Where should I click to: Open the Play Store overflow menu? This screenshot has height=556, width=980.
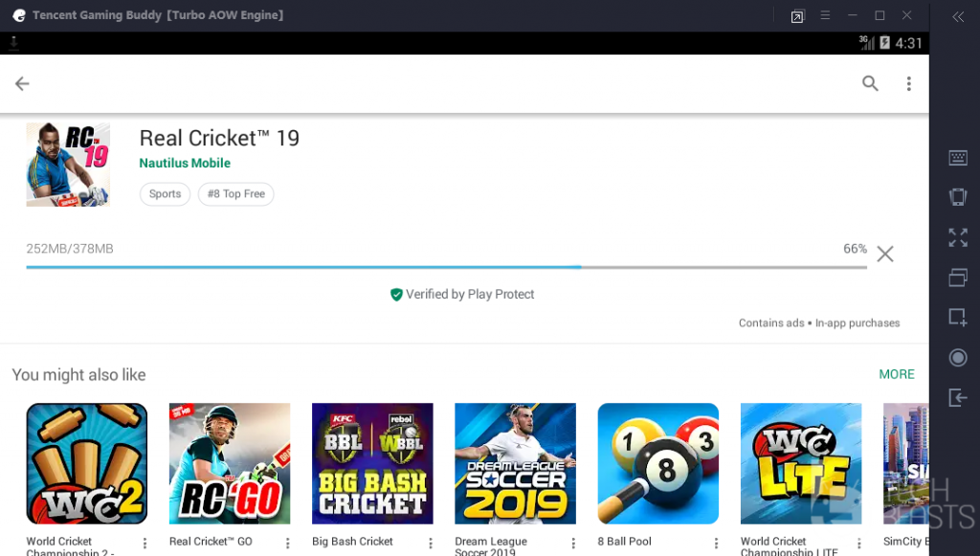(909, 83)
